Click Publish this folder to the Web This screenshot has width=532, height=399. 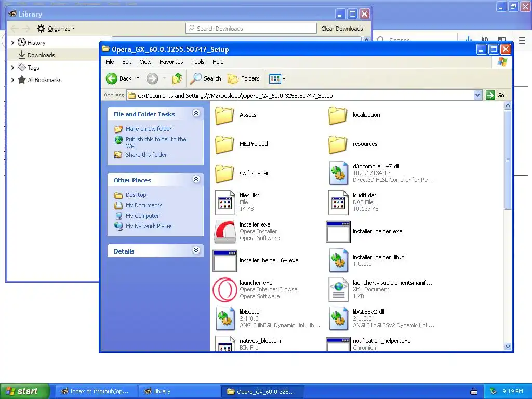(x=156, y=142)
